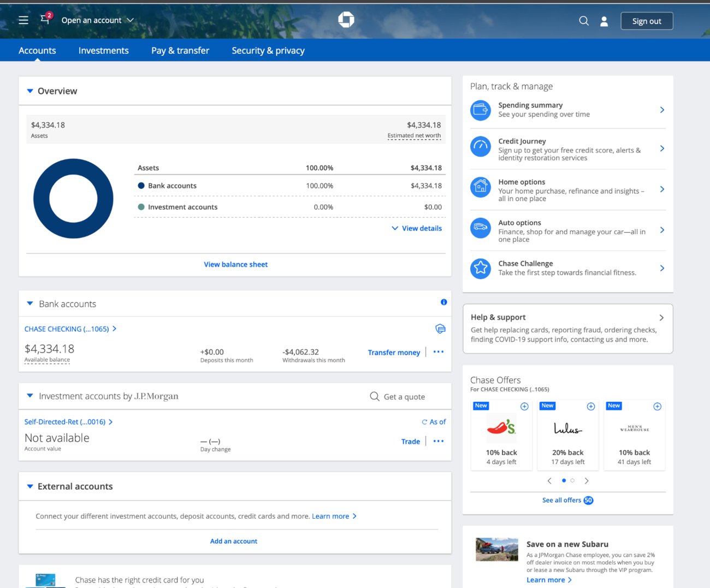This screenshot has width=710, height=588.
Task: Click Add an account link
Action: [x=234, y=541]
